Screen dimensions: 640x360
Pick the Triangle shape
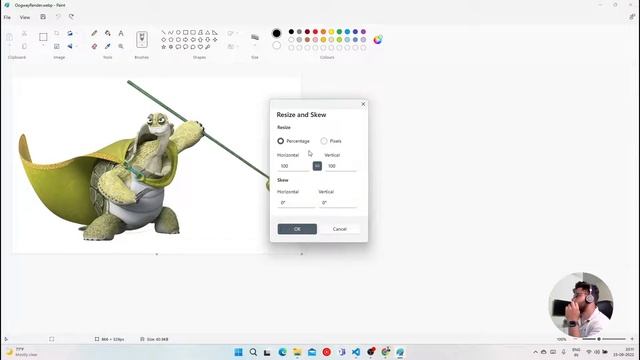pyautogui.click(x=208, y=32)
